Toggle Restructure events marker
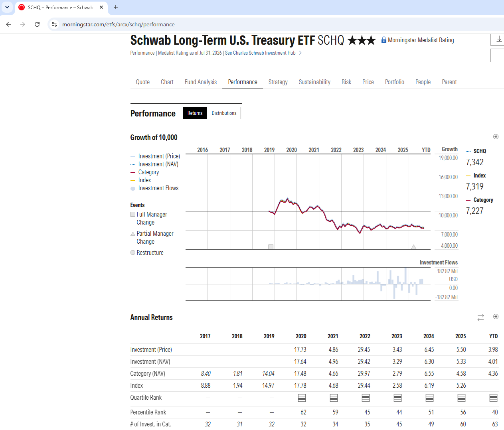 (147, 252)
